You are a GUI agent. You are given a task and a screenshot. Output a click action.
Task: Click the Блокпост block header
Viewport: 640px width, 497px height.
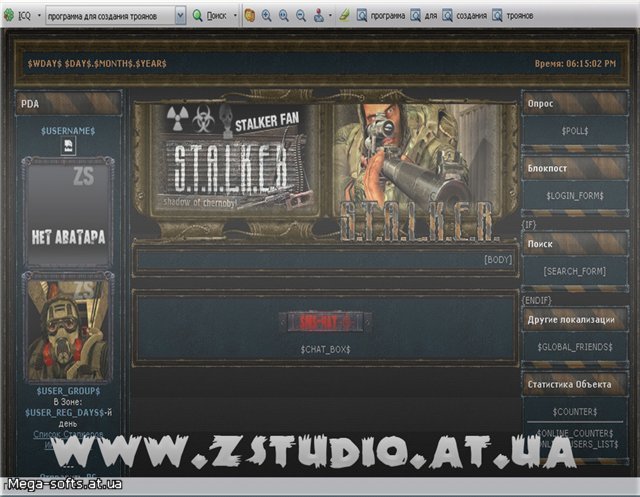point(575,168)
